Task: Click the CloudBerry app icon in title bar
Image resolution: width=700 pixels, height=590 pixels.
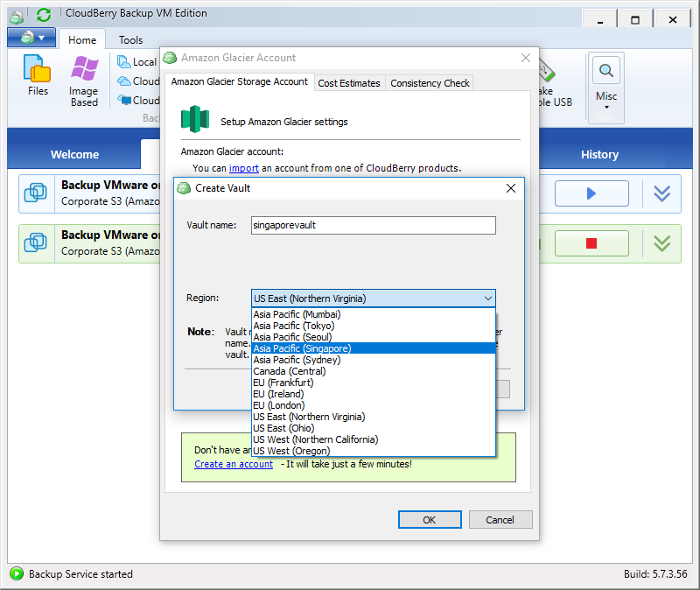Action: 17,18
